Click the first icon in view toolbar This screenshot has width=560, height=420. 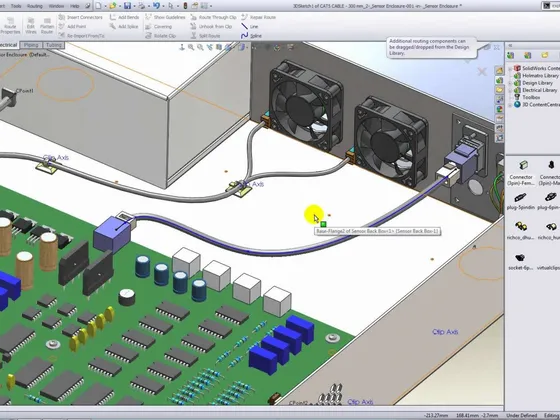pyautogui.click(x=182, y=47)
